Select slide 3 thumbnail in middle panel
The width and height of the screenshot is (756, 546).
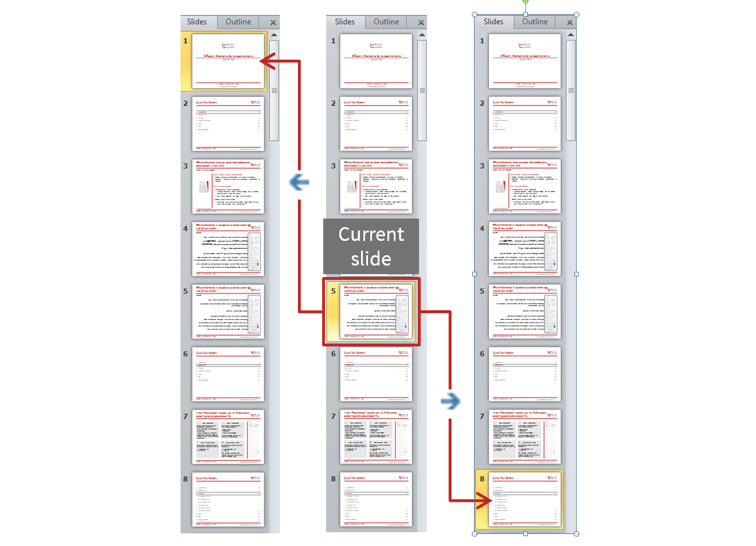click(x=376, y=186)
